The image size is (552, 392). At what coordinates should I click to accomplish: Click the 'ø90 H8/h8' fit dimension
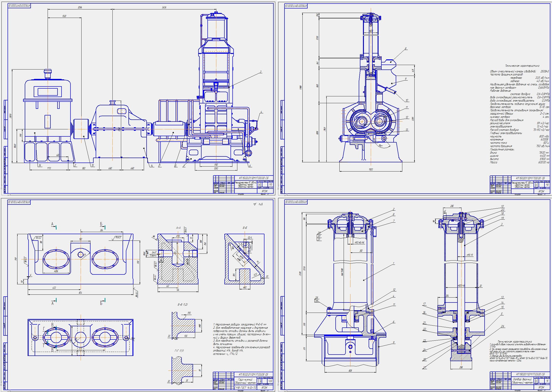pos(359,242)
